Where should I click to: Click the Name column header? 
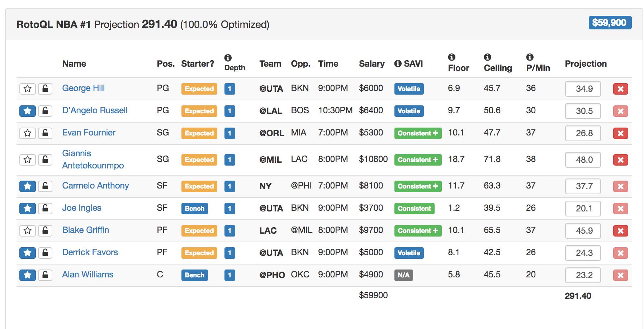74,64
